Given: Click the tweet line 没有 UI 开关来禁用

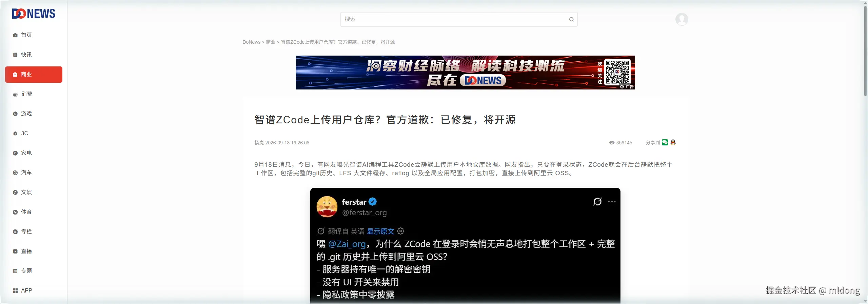Looking at the screenshot, I should pos(358,282).
